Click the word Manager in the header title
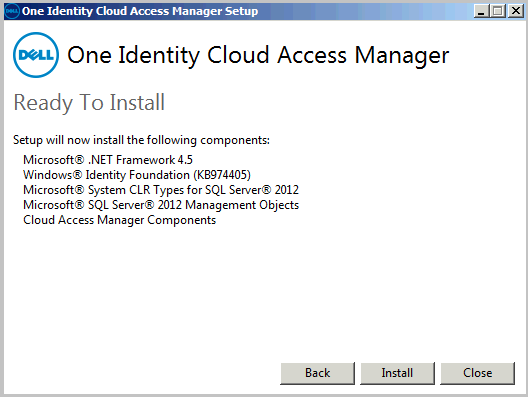The image size is (528, 397). click(402, 56)
